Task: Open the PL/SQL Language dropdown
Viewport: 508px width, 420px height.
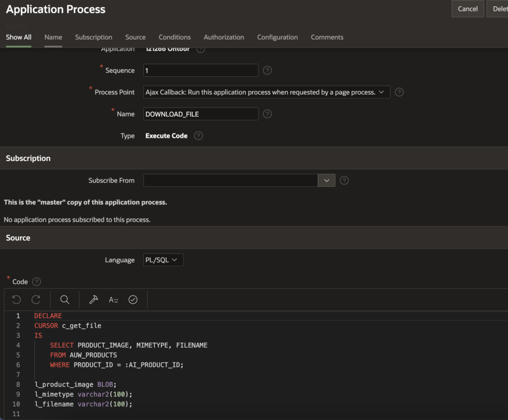Action: pos(163,260)
